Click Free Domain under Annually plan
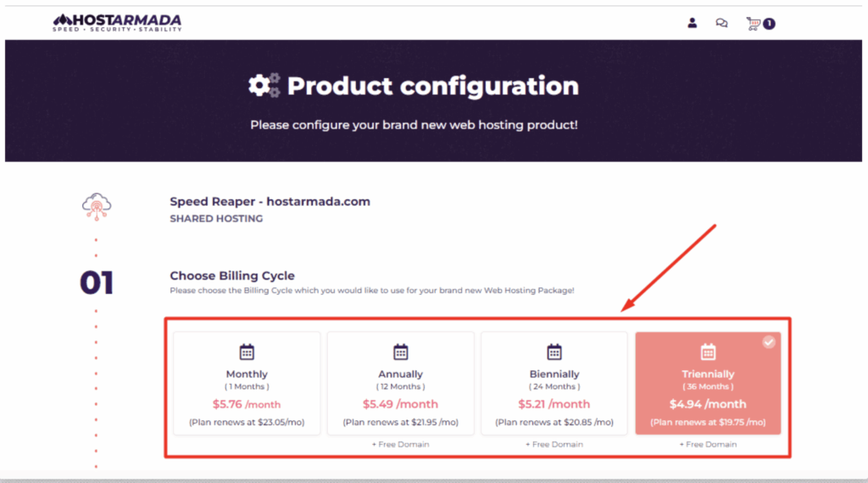Viewport: 868px width, 483px height. (x=401, y=444)
